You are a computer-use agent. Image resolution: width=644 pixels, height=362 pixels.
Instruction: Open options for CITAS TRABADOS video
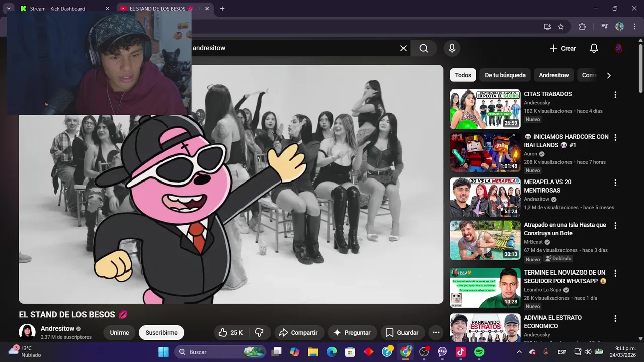615,95
